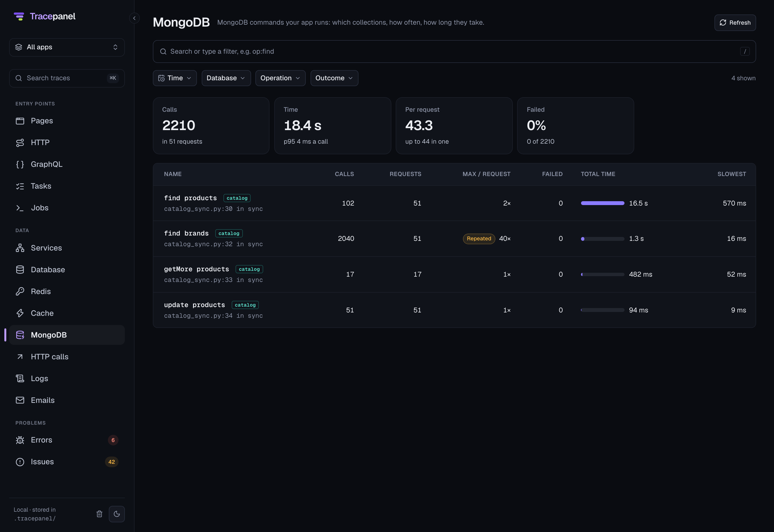
Task: Open Issues with 42 items
Action: [x=67, y=462]
